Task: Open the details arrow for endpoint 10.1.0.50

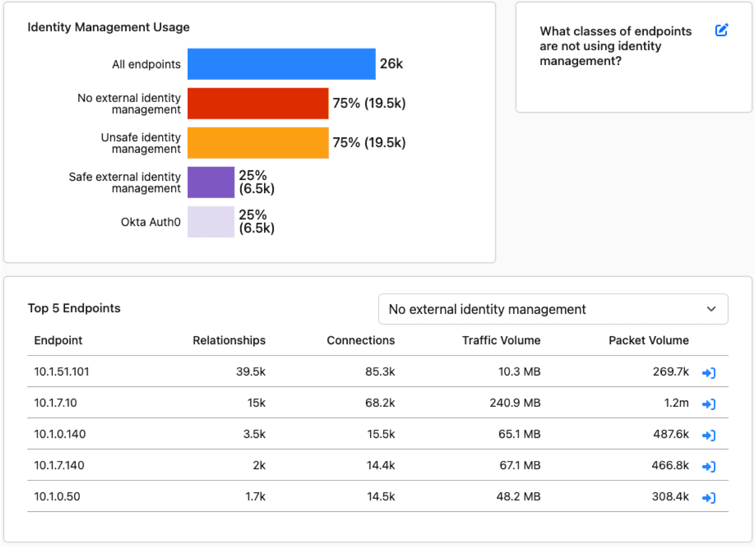Action: pyautogui.click(x=708, y=497)
